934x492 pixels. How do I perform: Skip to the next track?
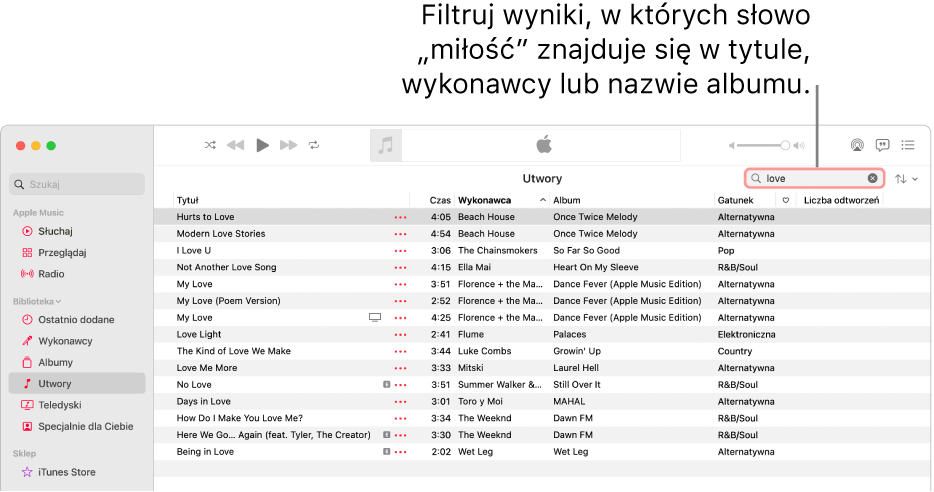click(289, 145)
